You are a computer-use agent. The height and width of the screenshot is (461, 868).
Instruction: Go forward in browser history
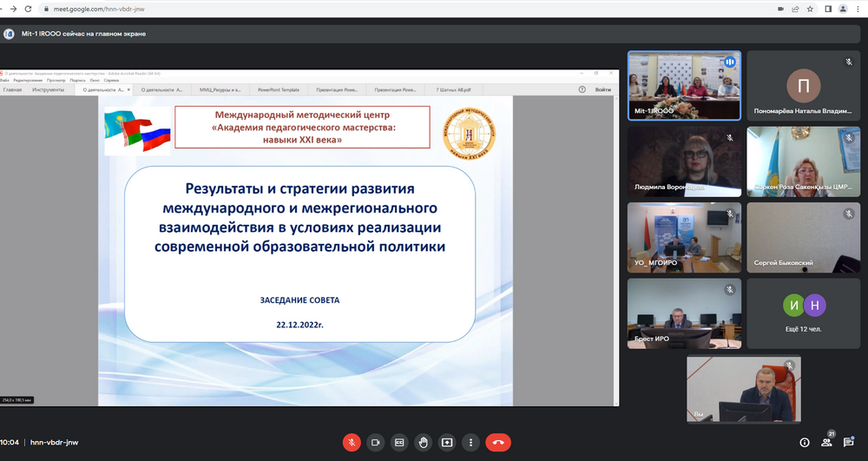point(13,9)
